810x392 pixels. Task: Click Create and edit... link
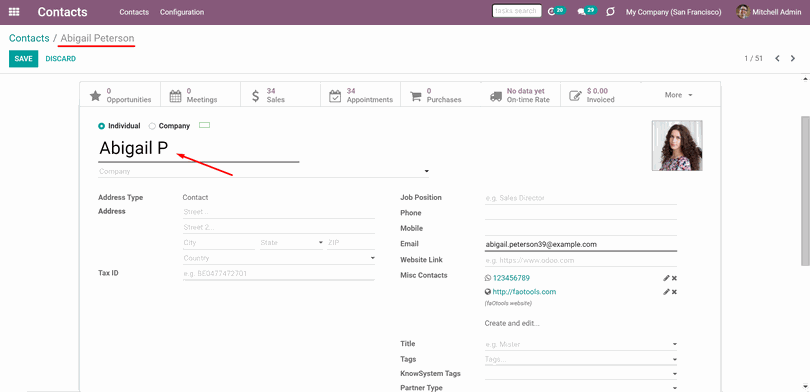click(x=512, y=323)
